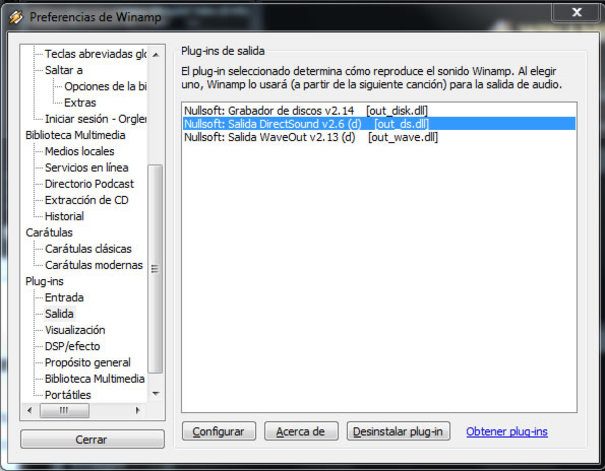The image size is (605, 471).
Task: Click the tree scroll down arrow
Action: pos(155,394)
